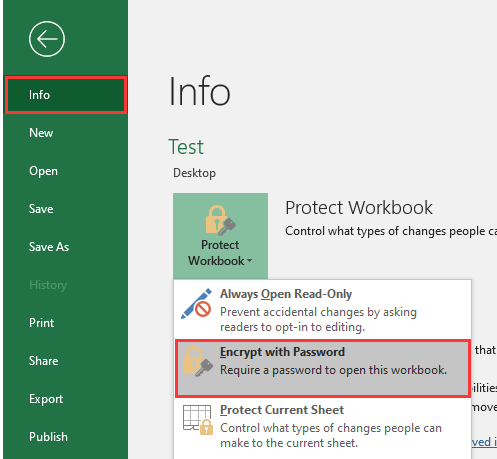Screen dimensions: 497x459
Task: Choose Always Open Read-Only option
Action: [x=323, y=310]
